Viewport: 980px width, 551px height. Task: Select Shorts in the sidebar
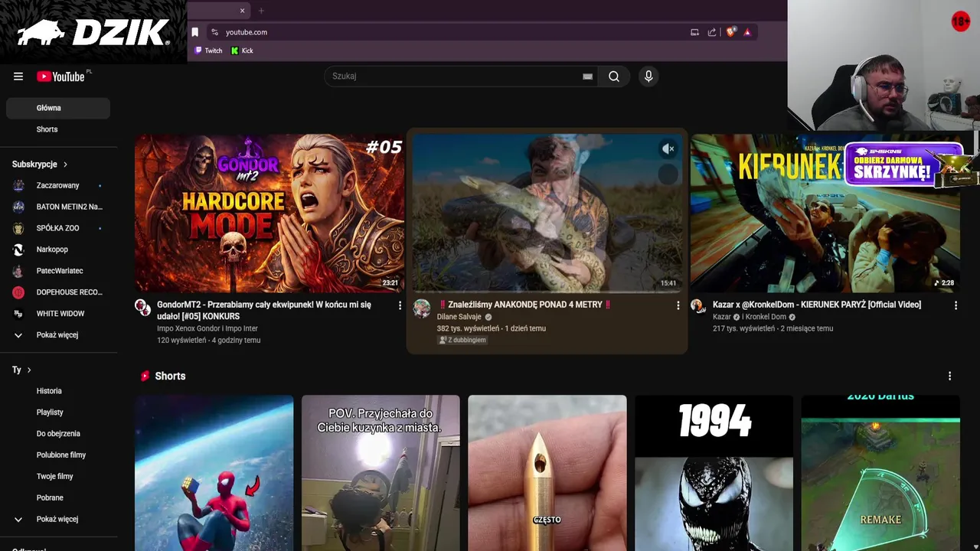click(58, 129)
